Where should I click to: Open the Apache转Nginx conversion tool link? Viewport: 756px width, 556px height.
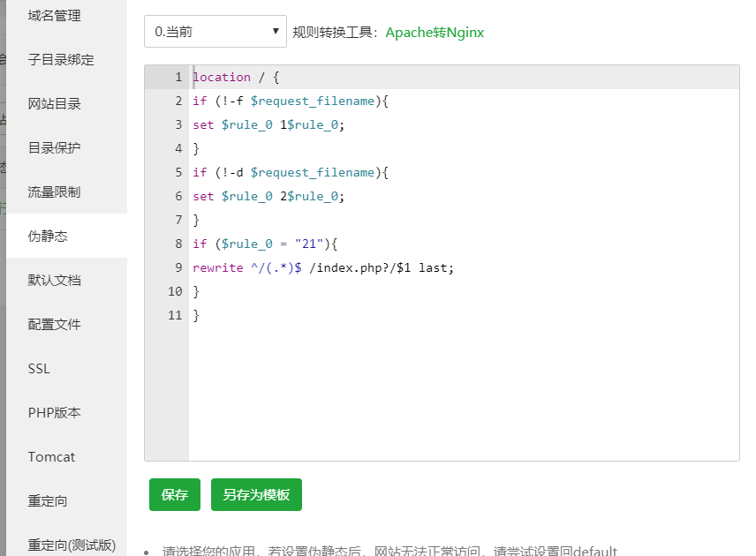(x=435, y=33)
